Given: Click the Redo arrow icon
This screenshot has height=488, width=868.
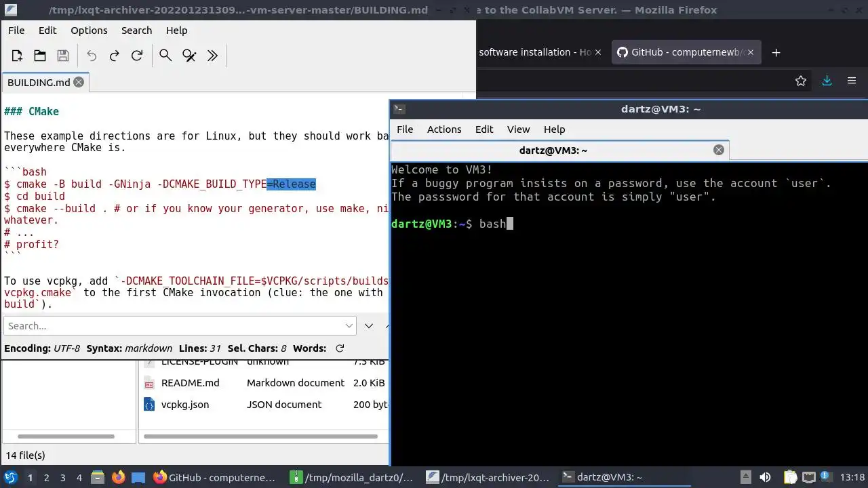Looking at the screenshot, I should coord(114,56).
